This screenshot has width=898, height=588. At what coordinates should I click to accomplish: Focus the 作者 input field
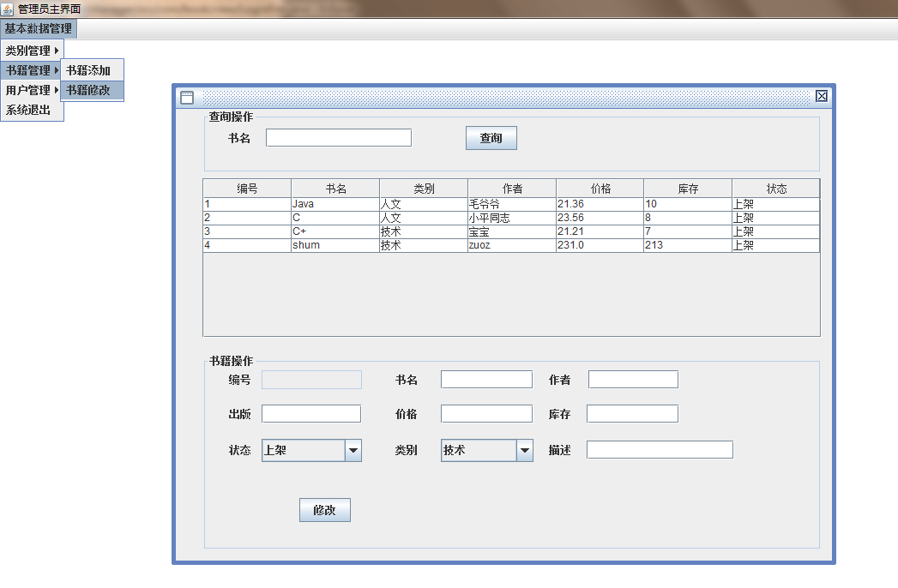(x=634, y=380)
